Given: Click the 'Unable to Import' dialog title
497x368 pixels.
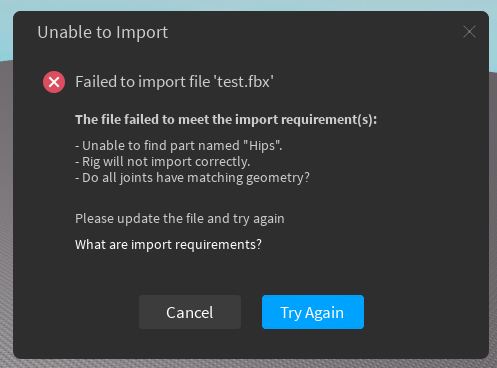Looking at the screenshot, I should [103, 33].
